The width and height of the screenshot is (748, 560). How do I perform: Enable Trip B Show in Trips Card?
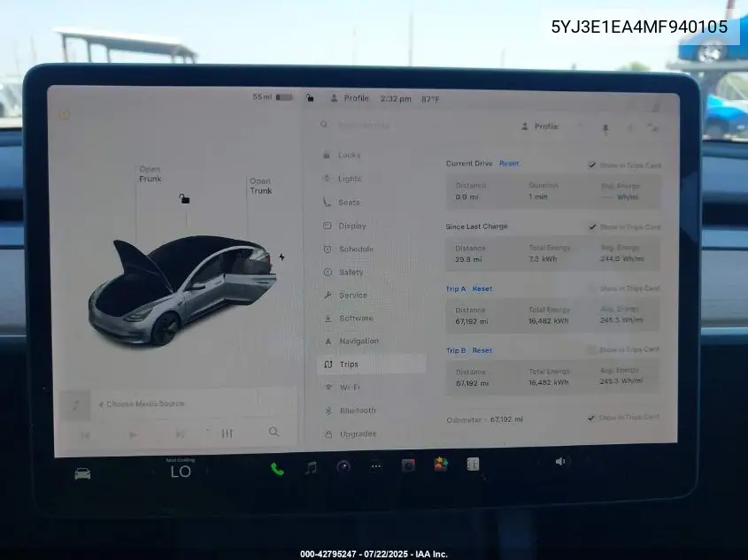pyautogui.click(x=591, y=349)
